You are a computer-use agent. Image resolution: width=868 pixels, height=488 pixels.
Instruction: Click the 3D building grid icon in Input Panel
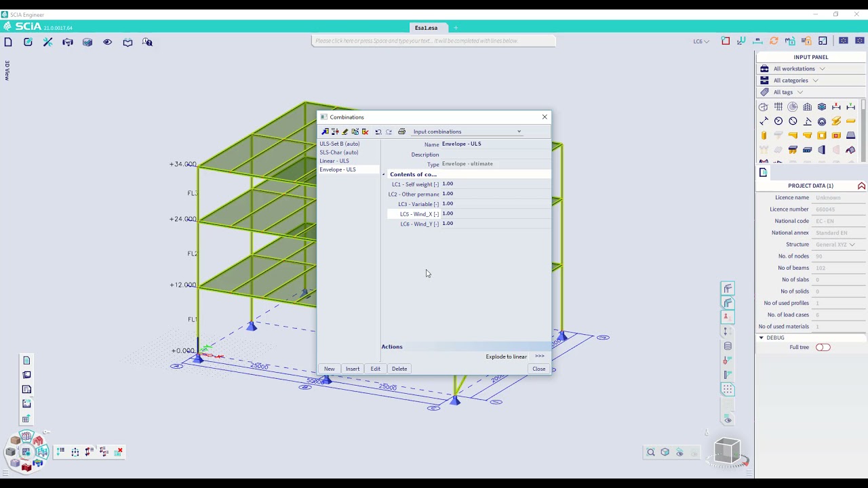(807, 106)
